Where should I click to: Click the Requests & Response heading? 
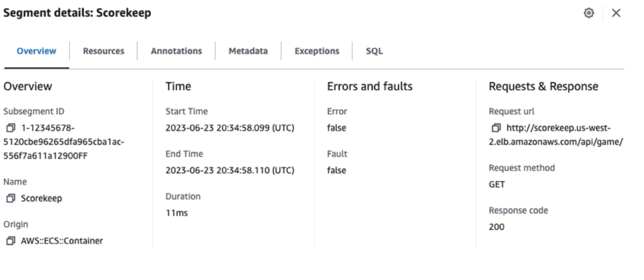543,86
